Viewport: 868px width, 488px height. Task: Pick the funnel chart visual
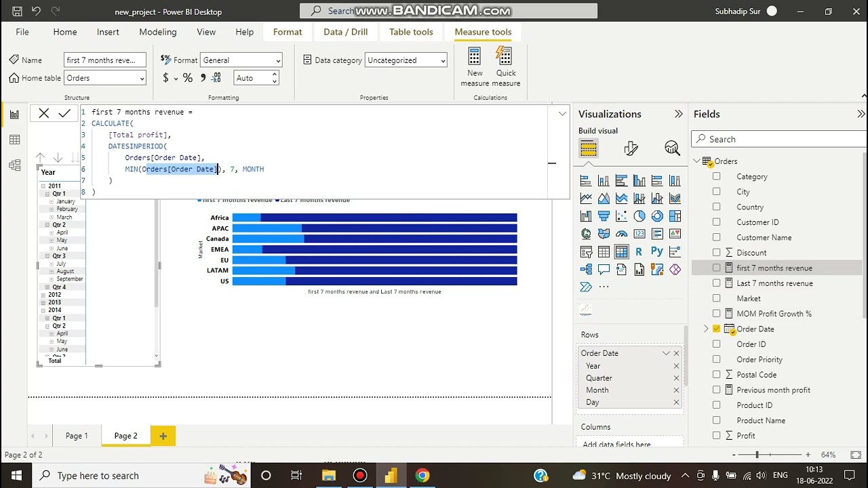[604, 216]
